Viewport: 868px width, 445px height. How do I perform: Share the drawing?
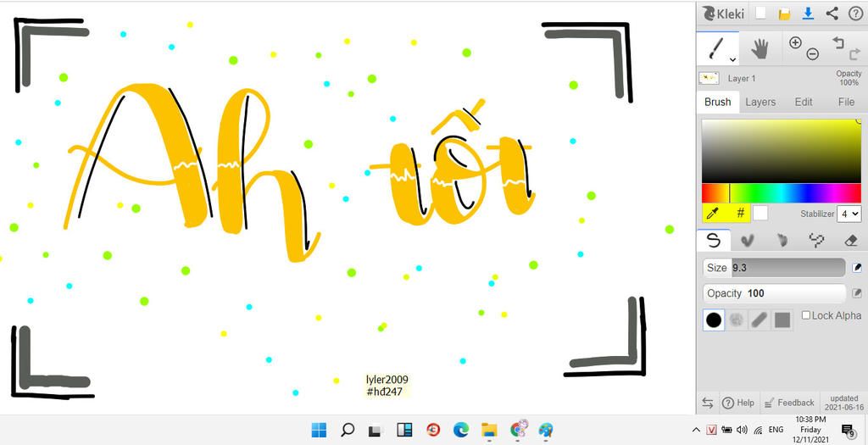click(832, 14)
